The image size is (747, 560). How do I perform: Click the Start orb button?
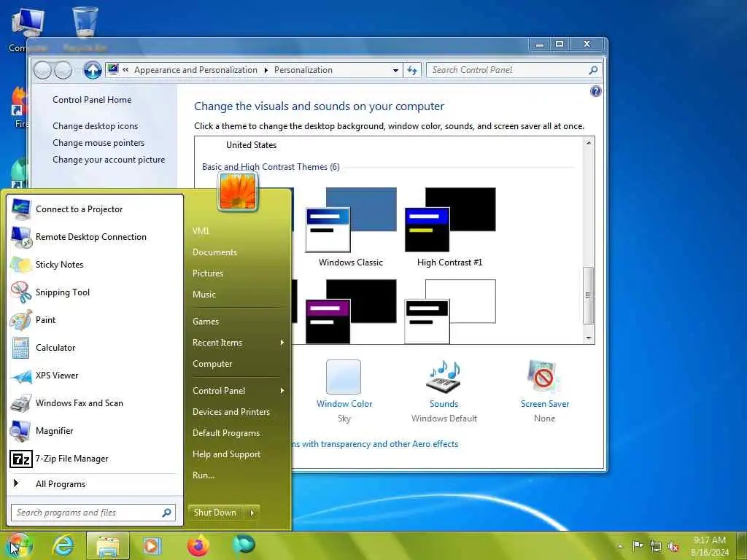[19, 545]
